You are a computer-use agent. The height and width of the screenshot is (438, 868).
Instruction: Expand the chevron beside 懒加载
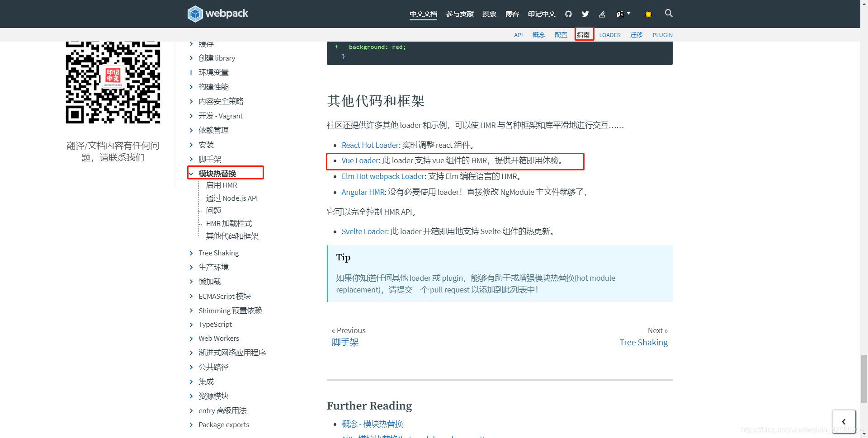191,282
